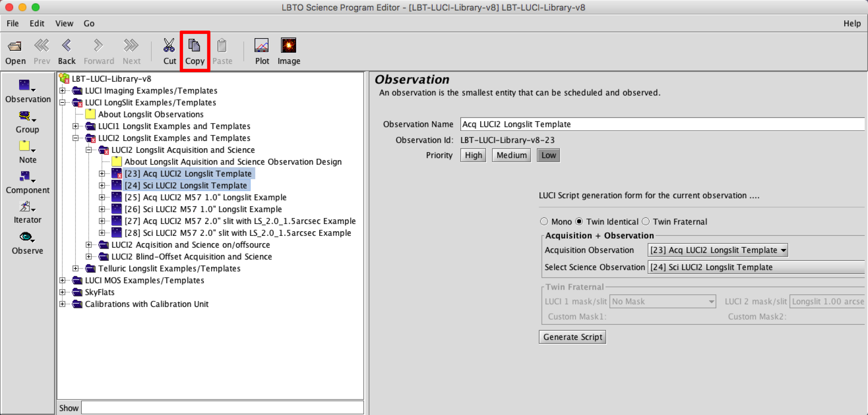Expand LUCI1 Longslit Examples and Templates

coord(75,126)
